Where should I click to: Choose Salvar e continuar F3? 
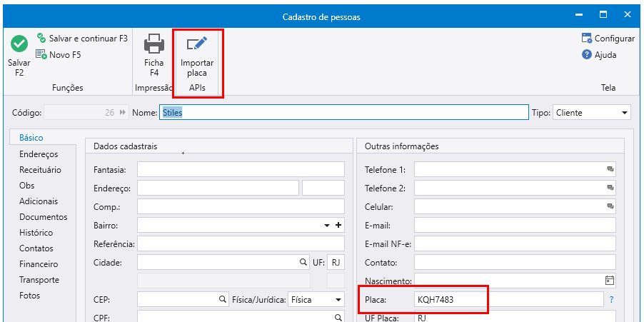[82, 39]
